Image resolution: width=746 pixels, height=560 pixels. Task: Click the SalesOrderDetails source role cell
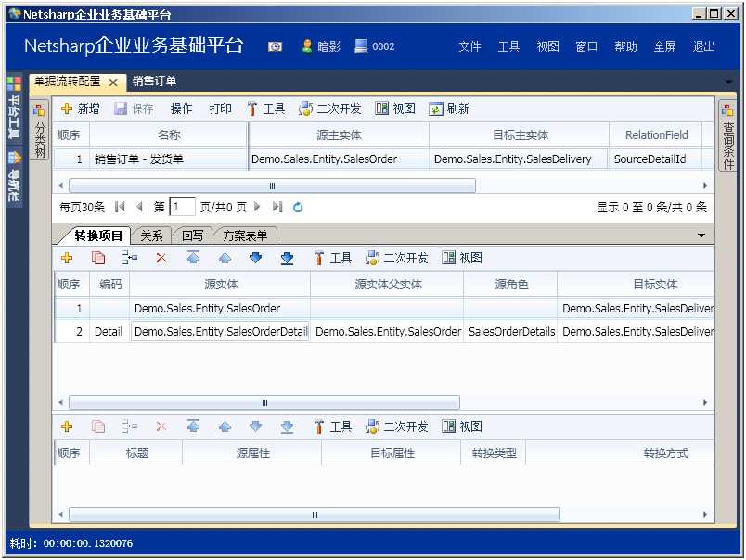coord(511,331)
